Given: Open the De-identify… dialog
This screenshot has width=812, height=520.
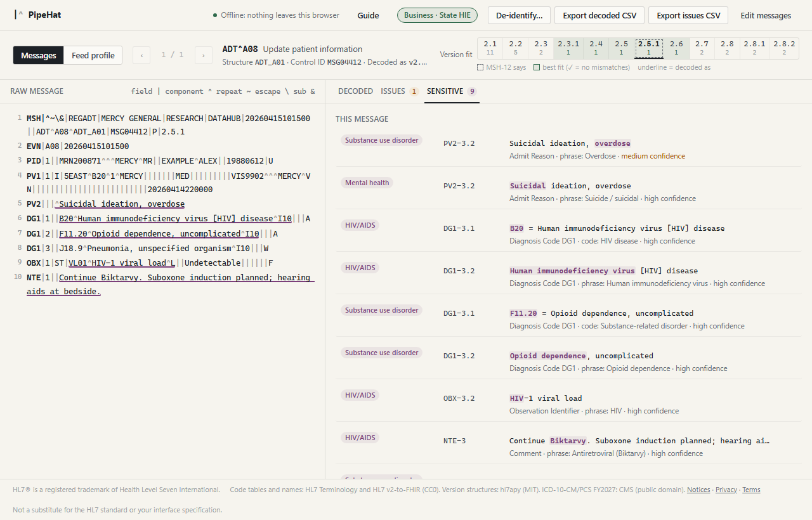Looking at the screenshot, I should 519,15.
